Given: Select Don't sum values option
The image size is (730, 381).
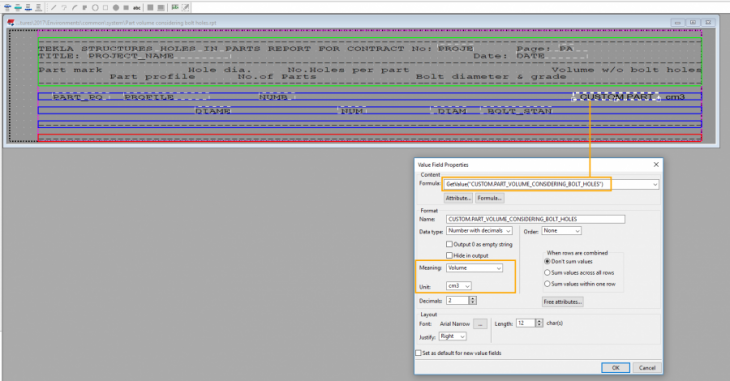Looking at the screenshot, I should 547,261.
